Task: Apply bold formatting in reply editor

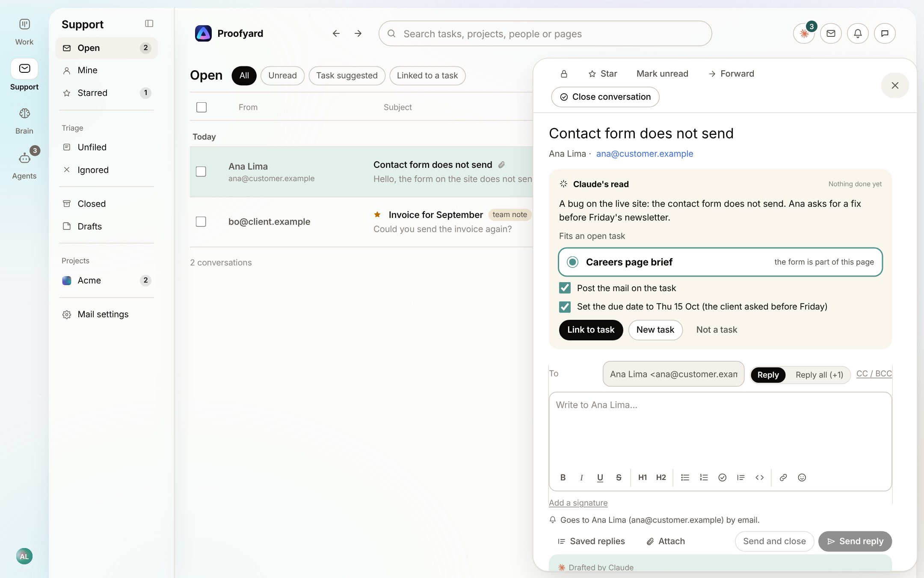Action: [x=563, y=477]
